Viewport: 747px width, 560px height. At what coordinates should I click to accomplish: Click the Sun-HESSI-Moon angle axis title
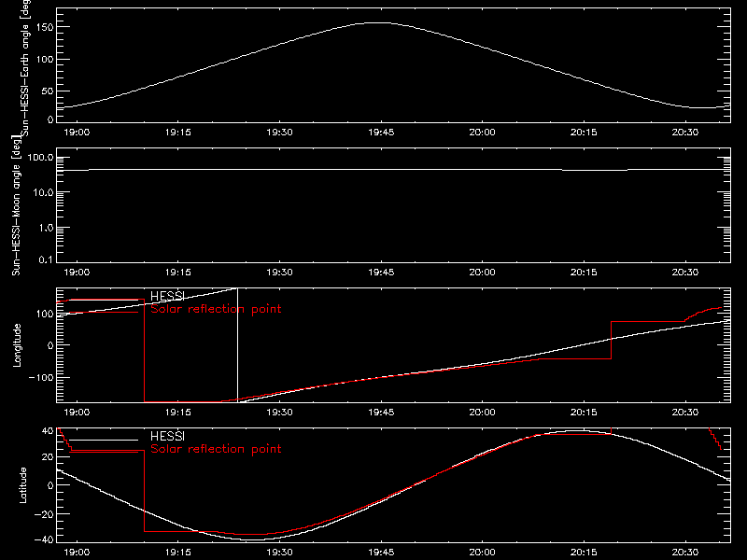tap(16, 205)
